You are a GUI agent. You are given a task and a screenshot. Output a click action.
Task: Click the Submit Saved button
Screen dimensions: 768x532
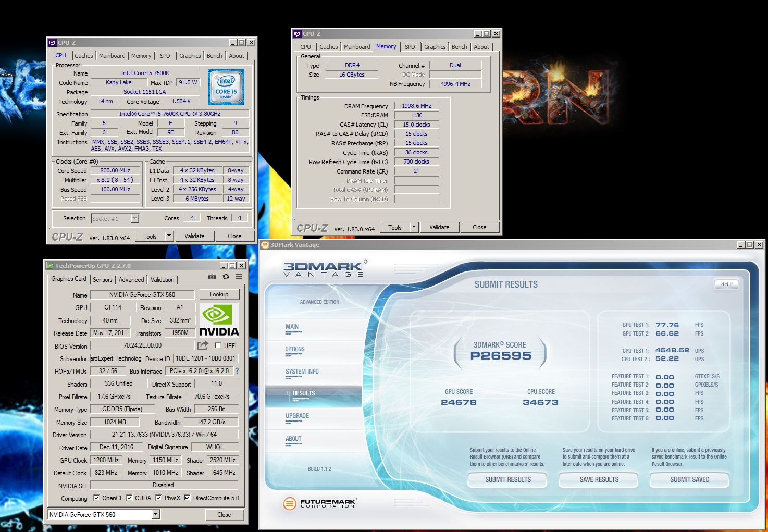coord(689,479)
